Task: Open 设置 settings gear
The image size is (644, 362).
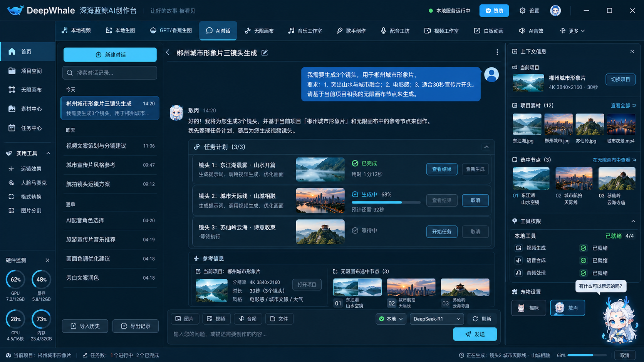Action: point(529,11)
